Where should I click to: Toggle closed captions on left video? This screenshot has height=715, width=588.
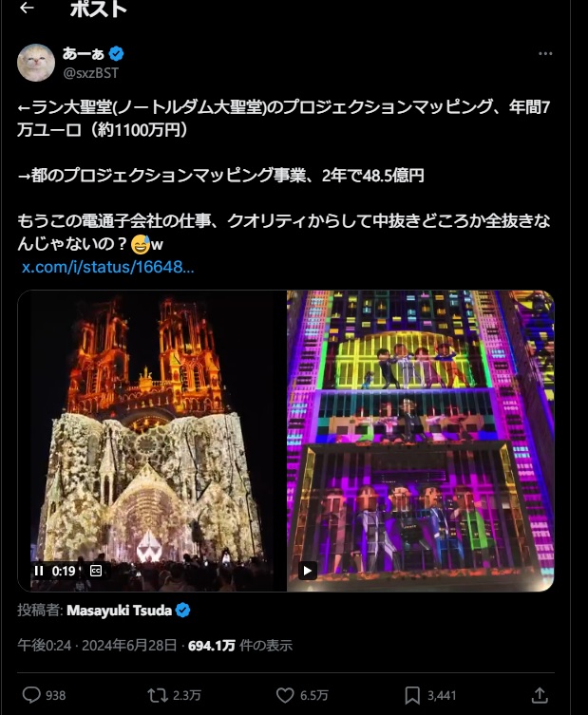tap(96, 571)
